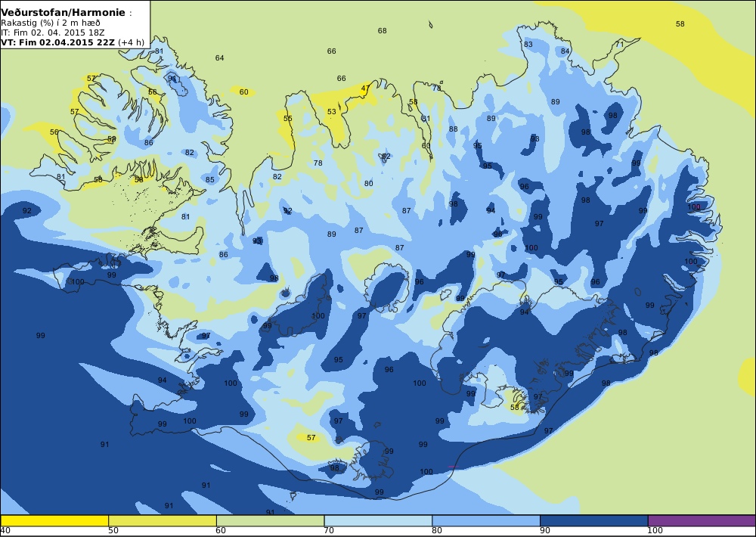Click the 50–60 legend color band

[x=163, y=520]
